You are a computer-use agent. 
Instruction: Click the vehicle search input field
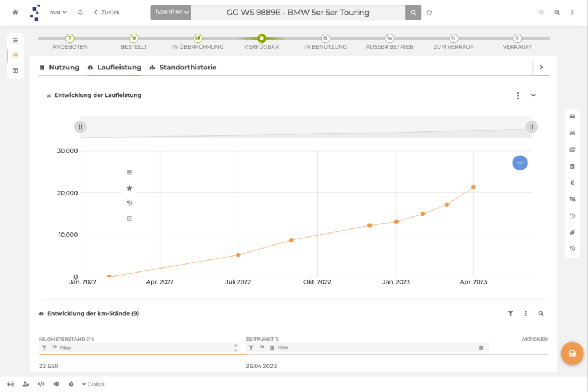point(298,13)
